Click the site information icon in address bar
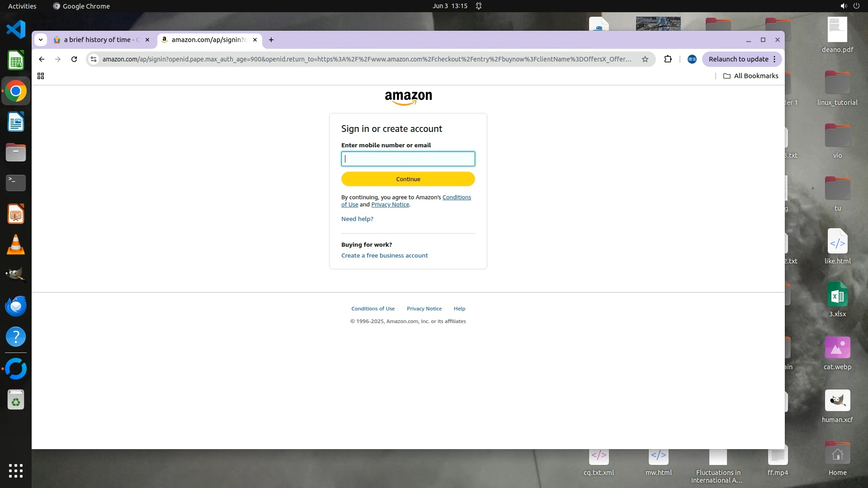Image resolution: width=868 pixels, height=488 pixels. tap(93, 59)
